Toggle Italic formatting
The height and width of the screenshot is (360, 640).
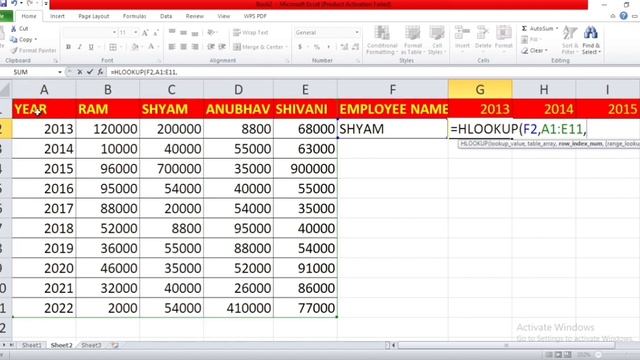[80, 47]
